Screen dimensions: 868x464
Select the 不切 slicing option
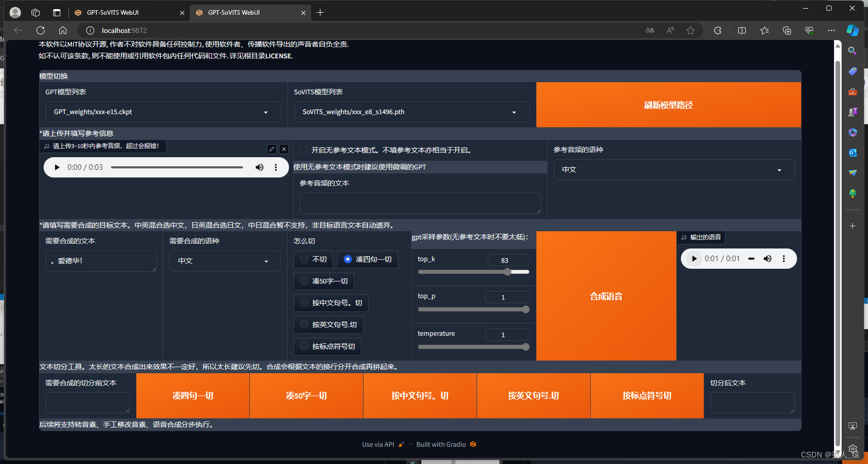coord(313,259)
